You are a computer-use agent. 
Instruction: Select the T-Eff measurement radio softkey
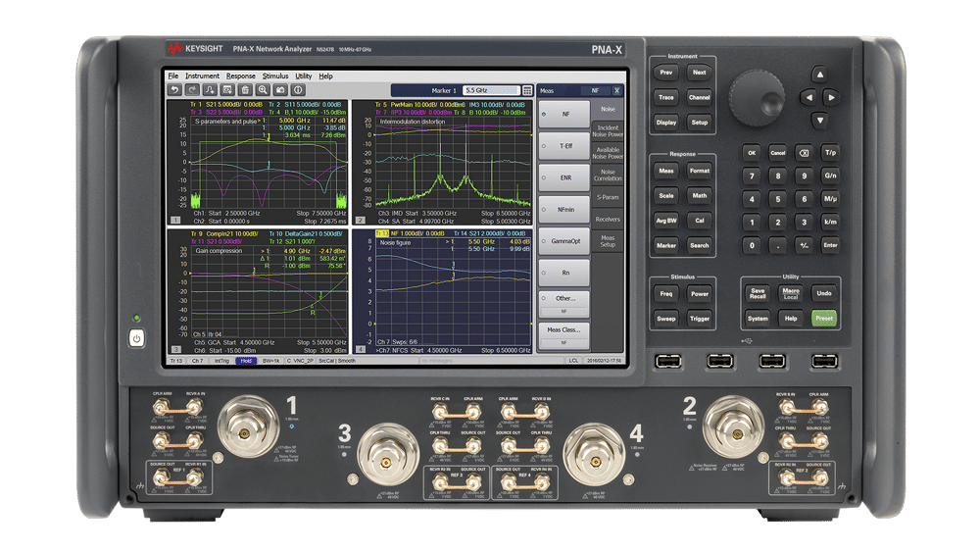click(x=563, y=146)
